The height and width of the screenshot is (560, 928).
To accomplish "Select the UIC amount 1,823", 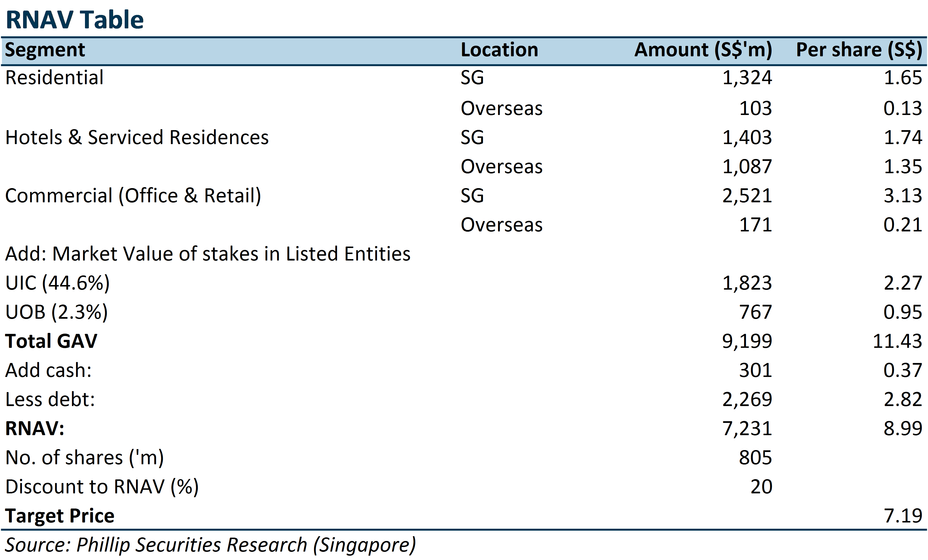I will click(747, 283).
